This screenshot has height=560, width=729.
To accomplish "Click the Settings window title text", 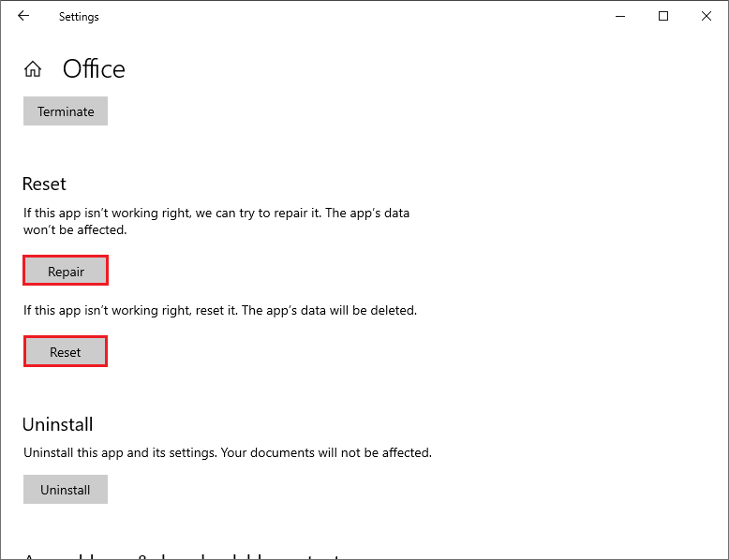I will (x=79, y=17).
